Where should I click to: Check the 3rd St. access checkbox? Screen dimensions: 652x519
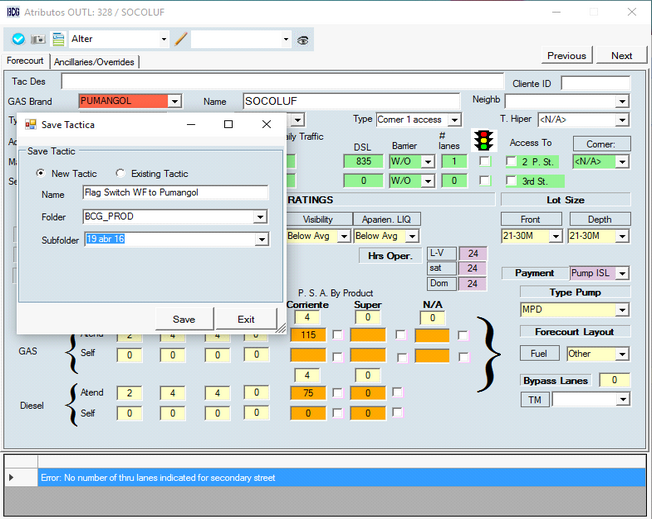point(511,180)
